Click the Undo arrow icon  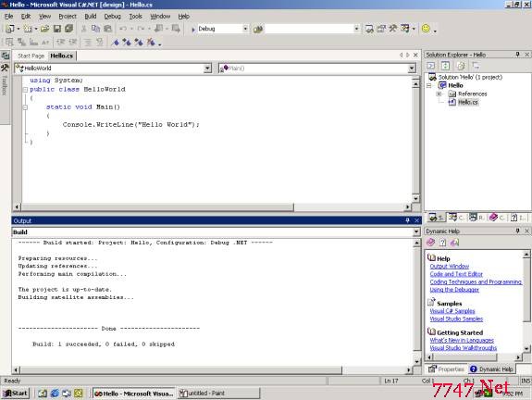click(123, 29)
